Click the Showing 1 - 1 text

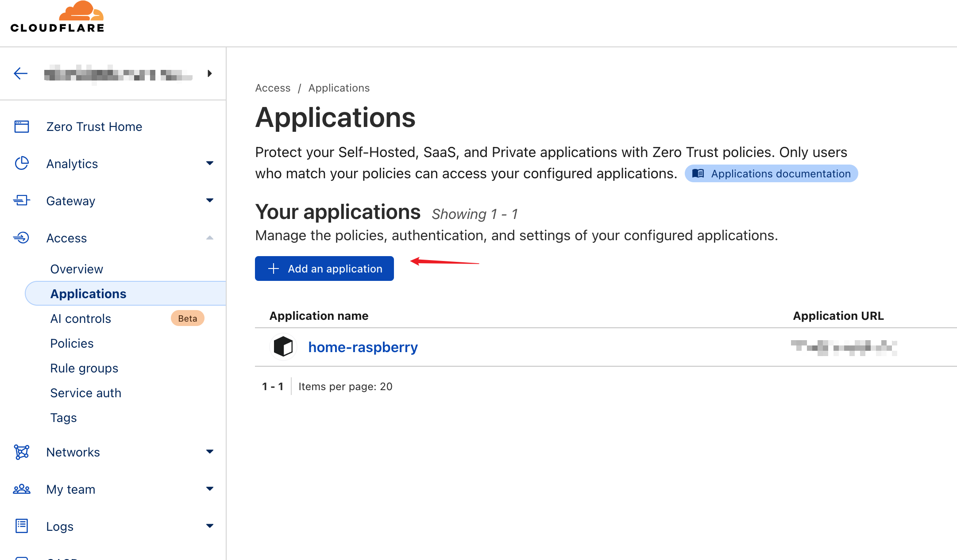coord(475,214)
